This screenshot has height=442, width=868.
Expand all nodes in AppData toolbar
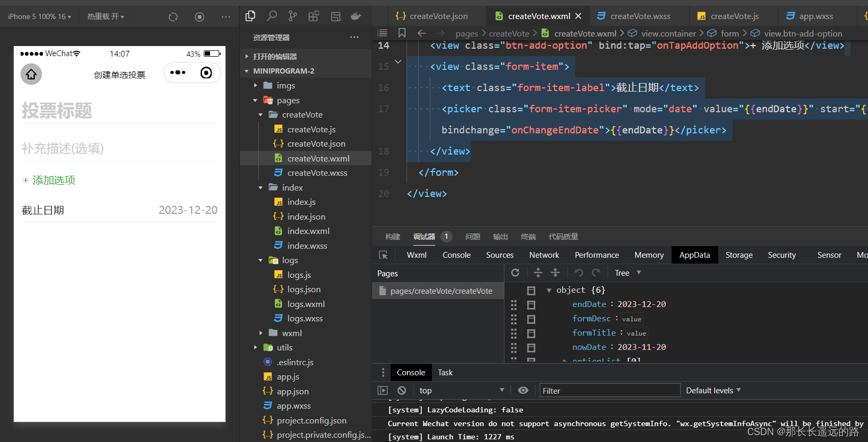pos(538,273)
